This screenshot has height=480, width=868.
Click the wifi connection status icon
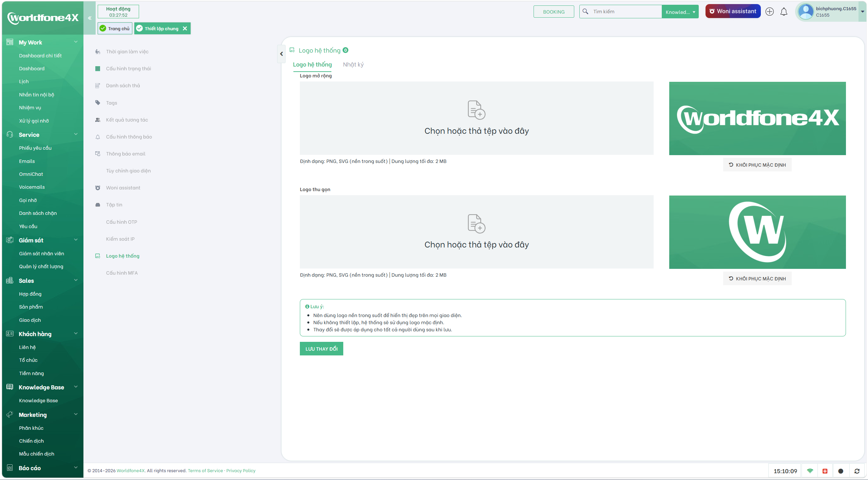810,471
